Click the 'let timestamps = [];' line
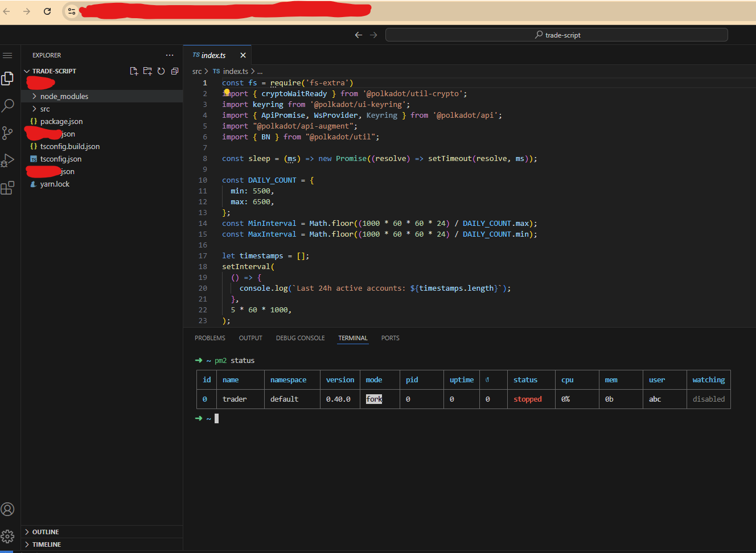The height and width of the screenshot is (553, 756). pyautogui.click(x=266, y=255)
